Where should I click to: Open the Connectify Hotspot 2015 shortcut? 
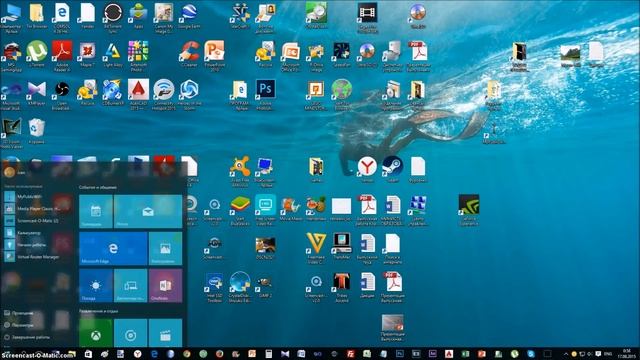coord(164,95)
